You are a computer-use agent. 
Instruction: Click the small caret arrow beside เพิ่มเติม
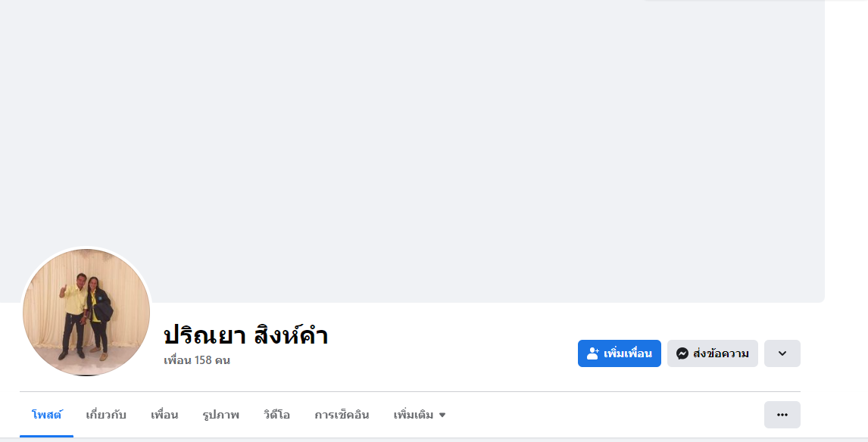tap(442, 415)
